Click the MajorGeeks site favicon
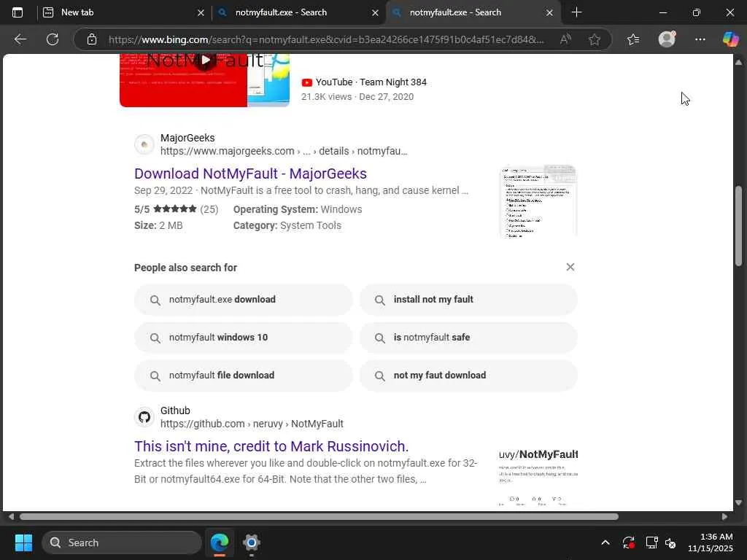The height and width of the screenshot is (560, 747). tap(144, 144)
